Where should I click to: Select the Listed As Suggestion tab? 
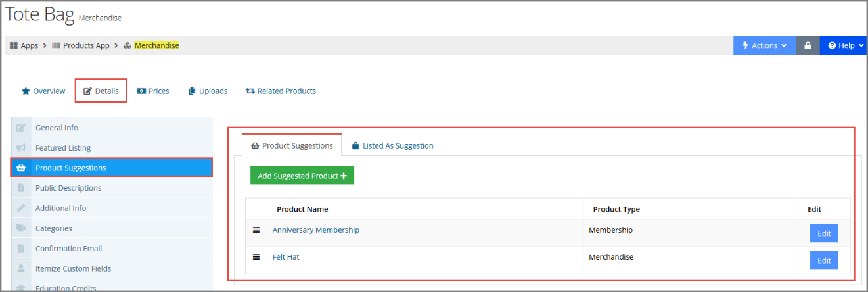[392, 145]
